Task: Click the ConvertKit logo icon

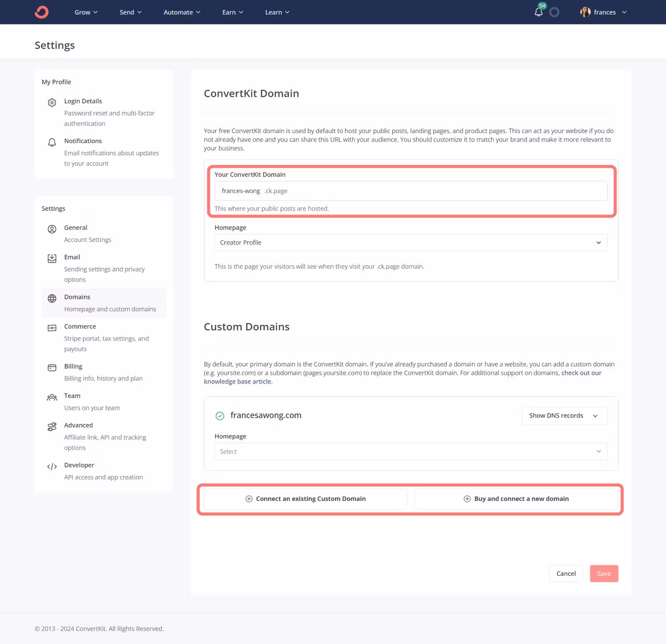Action: click(x=42, y=12)
